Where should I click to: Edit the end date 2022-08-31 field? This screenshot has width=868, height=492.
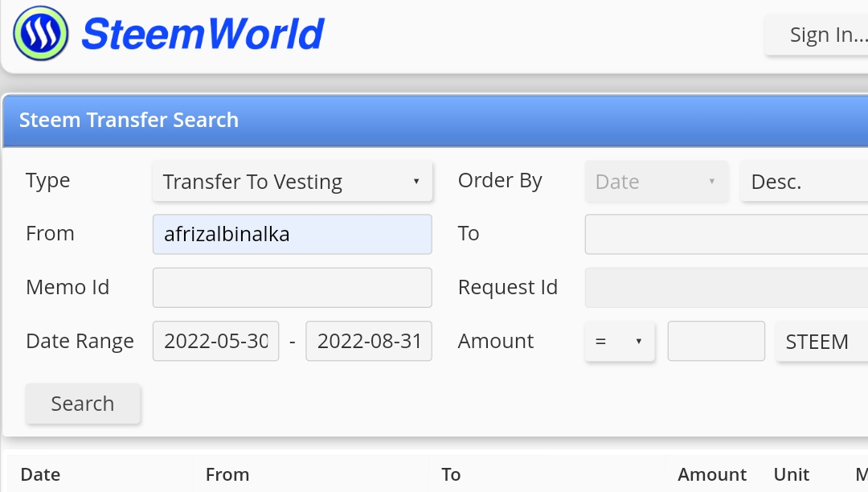pyautogui.click(x=369, y=341)
